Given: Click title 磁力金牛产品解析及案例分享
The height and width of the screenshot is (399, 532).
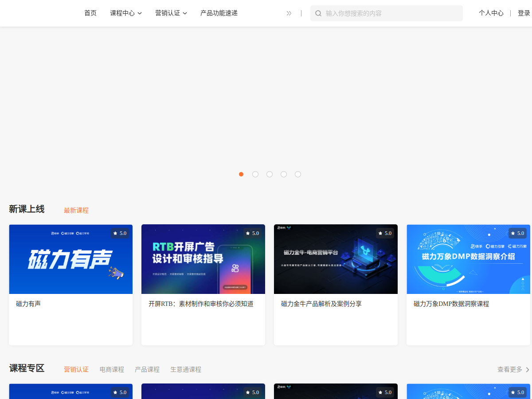Looking at the screenshot, I should pyautogui.click(x=321, y=304).
